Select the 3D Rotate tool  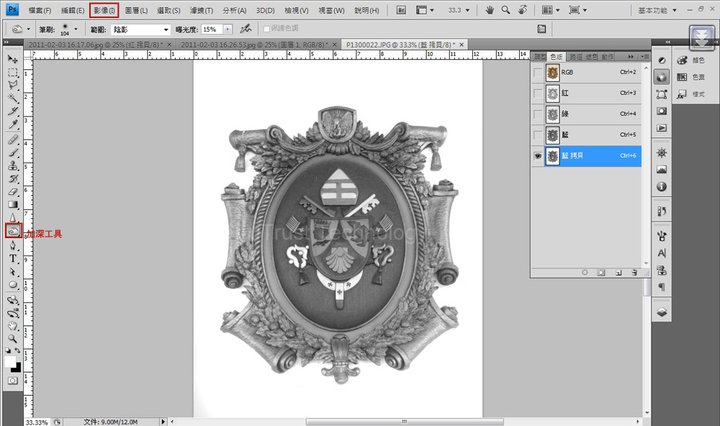pos(13,300)
